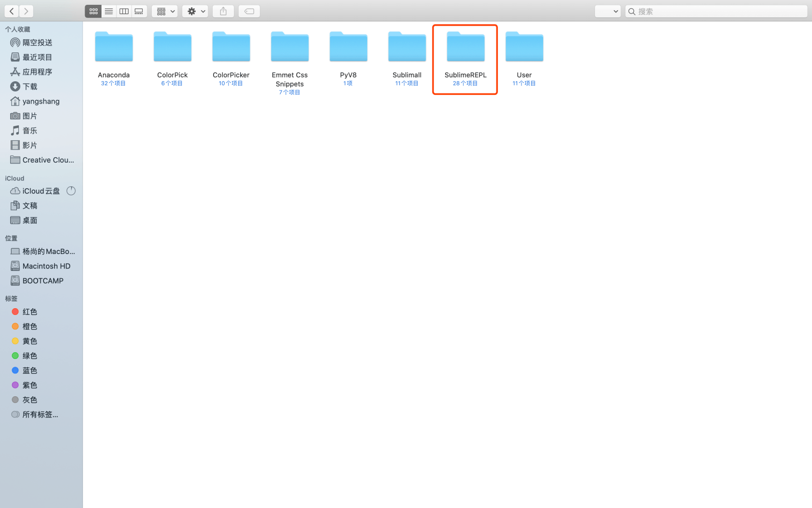The image size is (812, 508).
Task: Open Desktop (桌面) in sidebar
Action: [x=41, y=220]
